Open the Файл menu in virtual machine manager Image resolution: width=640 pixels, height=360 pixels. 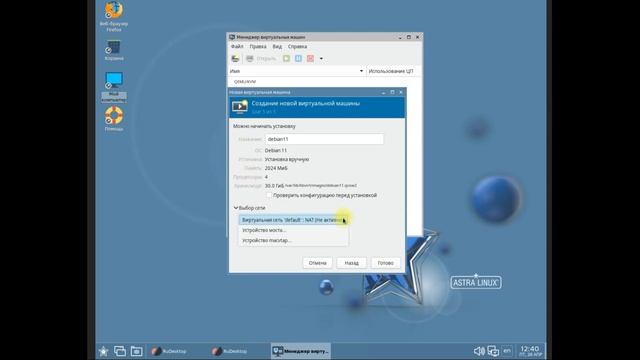(237, 47)
